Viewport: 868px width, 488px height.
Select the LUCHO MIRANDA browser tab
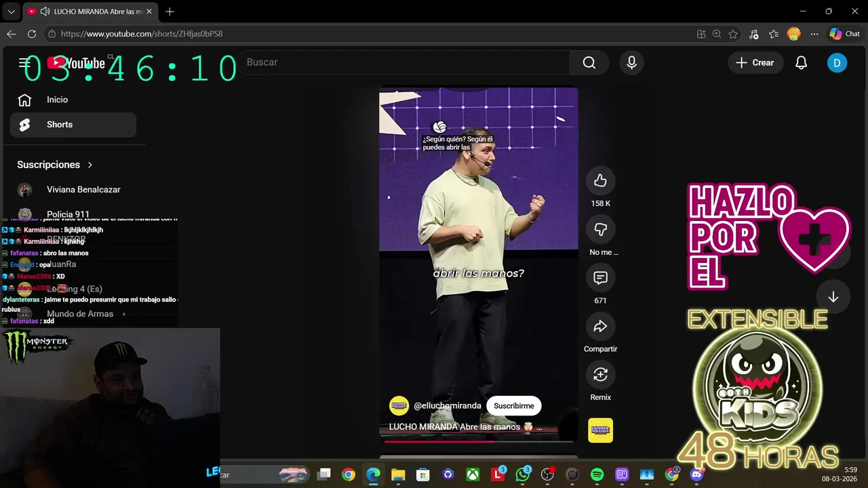pyautogui.click(x=90, y=12)
